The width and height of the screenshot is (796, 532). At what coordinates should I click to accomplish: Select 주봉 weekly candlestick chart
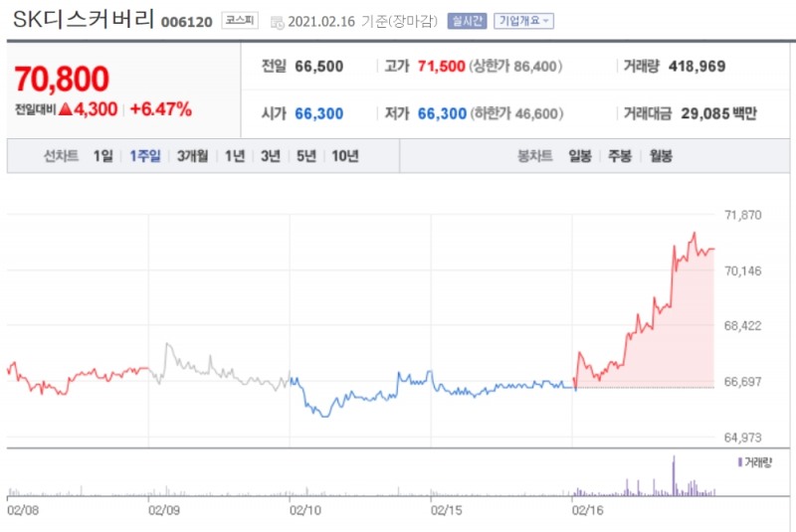pos(620,156)
